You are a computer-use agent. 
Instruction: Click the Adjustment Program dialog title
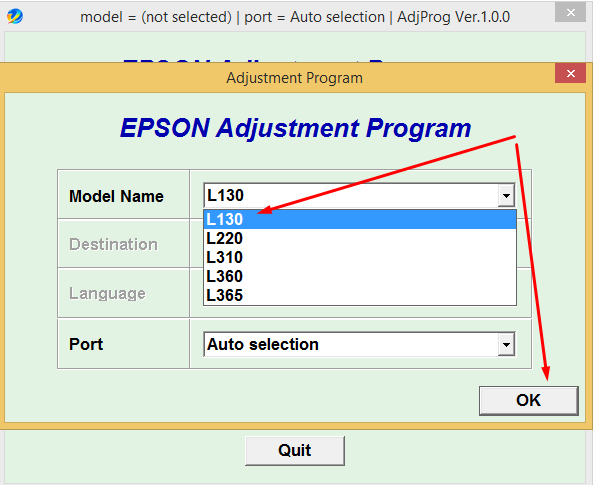[294, 78]
